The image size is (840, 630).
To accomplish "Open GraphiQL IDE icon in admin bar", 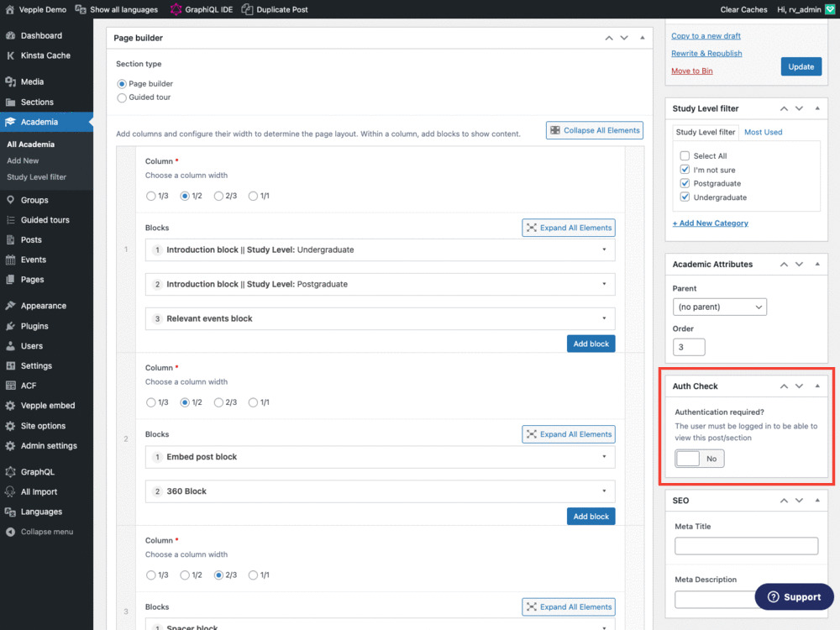I will [x=176, y=9].
